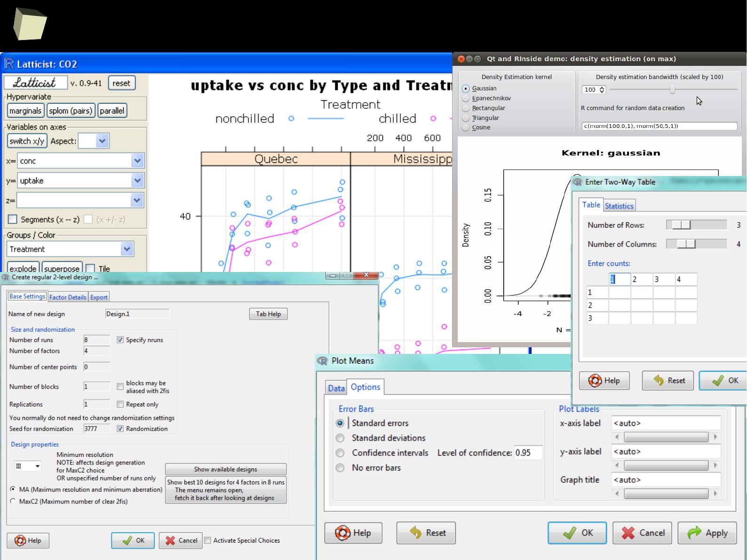
Task: Click the Name of new design field
Action: (x=137, y=314)
